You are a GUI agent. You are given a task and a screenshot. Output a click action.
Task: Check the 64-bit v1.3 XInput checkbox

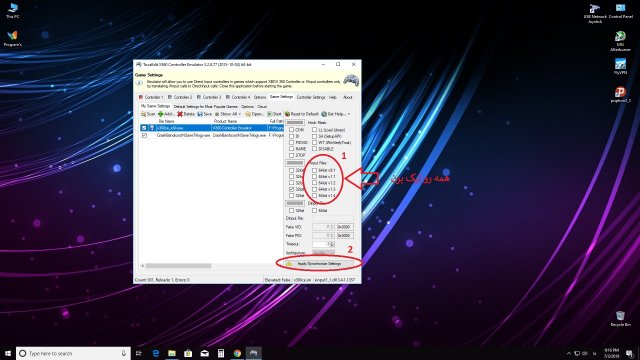314,189
